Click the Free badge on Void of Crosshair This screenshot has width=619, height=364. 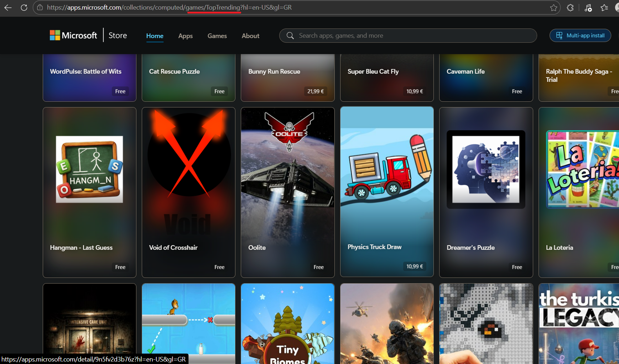219,267
